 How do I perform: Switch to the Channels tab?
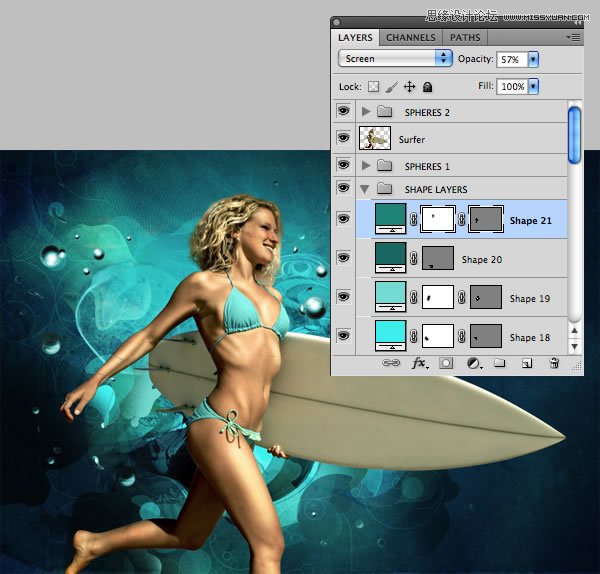click(x=410, y=38)
